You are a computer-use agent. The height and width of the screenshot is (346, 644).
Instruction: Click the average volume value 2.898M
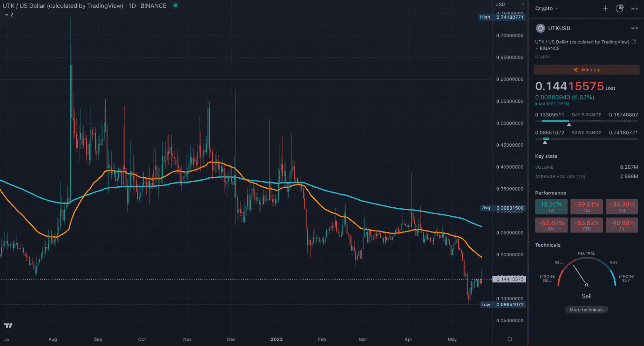tap(629, 176)
